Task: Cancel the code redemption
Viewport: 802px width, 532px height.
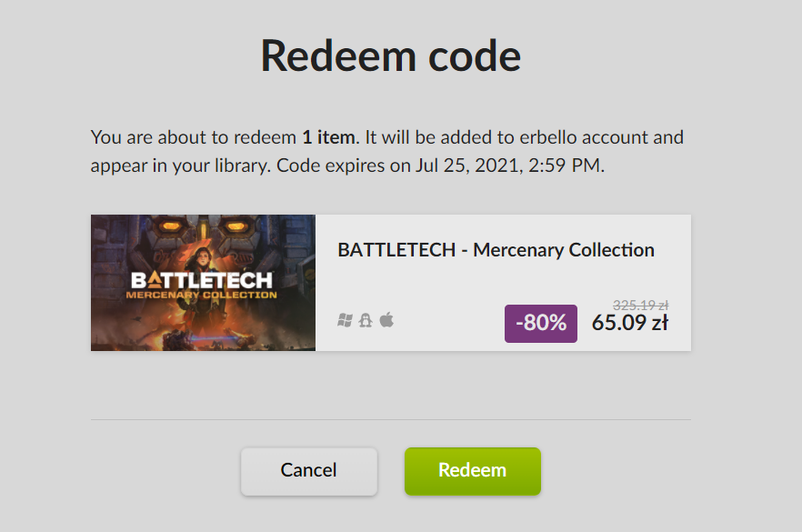Action: (x=309, y=471)
